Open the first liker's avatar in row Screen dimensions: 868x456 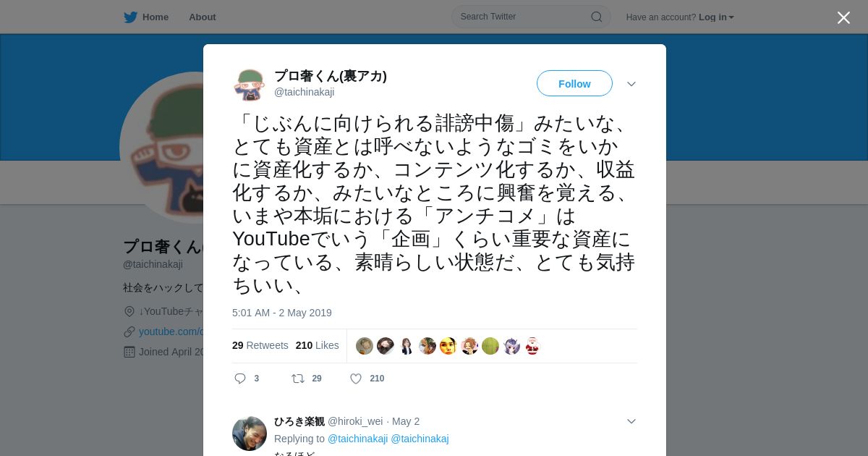coord(365,346)
